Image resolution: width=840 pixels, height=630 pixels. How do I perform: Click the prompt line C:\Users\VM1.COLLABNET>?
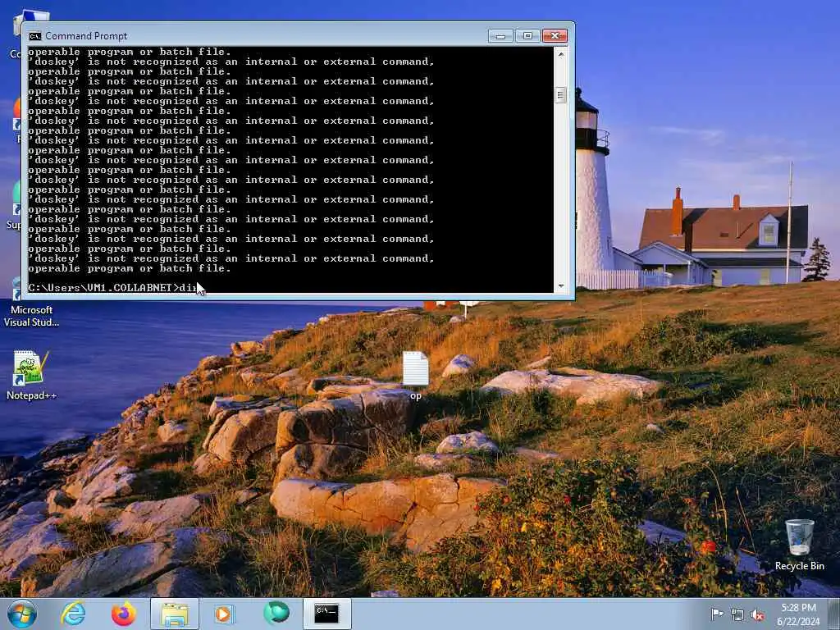coord(103,288)
